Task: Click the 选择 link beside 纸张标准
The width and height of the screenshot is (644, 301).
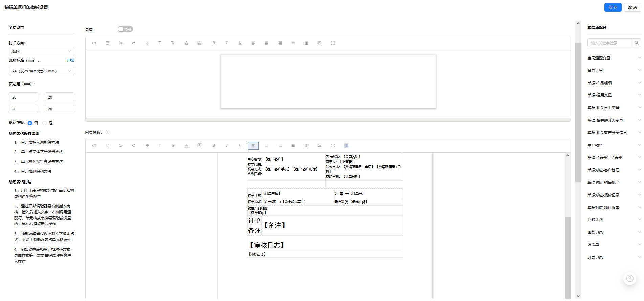Action: (70, 60)
